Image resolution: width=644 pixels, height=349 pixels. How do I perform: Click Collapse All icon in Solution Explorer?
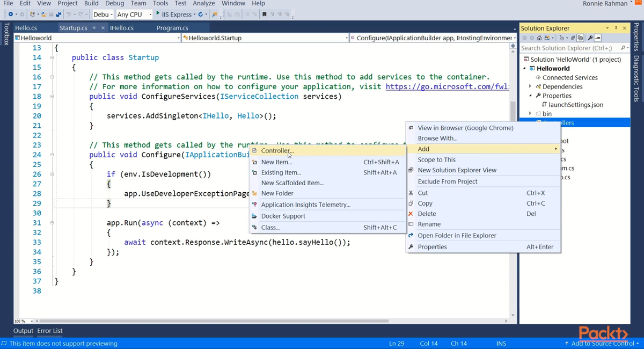point(573,38)
